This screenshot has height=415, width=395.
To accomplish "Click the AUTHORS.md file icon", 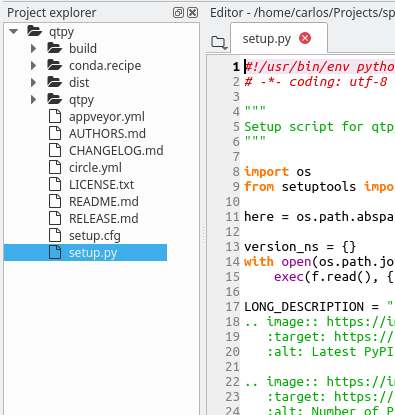I will click(55, 133).
